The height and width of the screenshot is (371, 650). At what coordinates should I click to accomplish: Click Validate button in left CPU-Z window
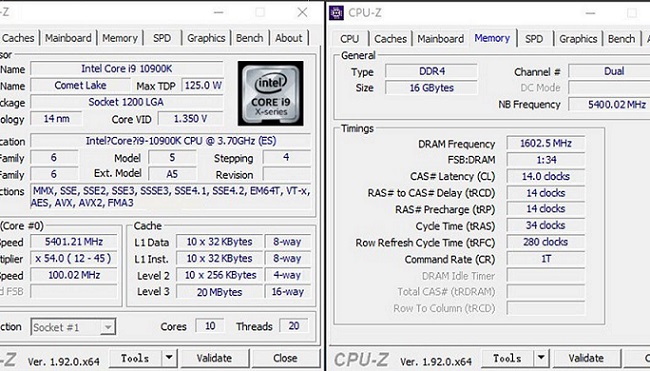point(214,358)
